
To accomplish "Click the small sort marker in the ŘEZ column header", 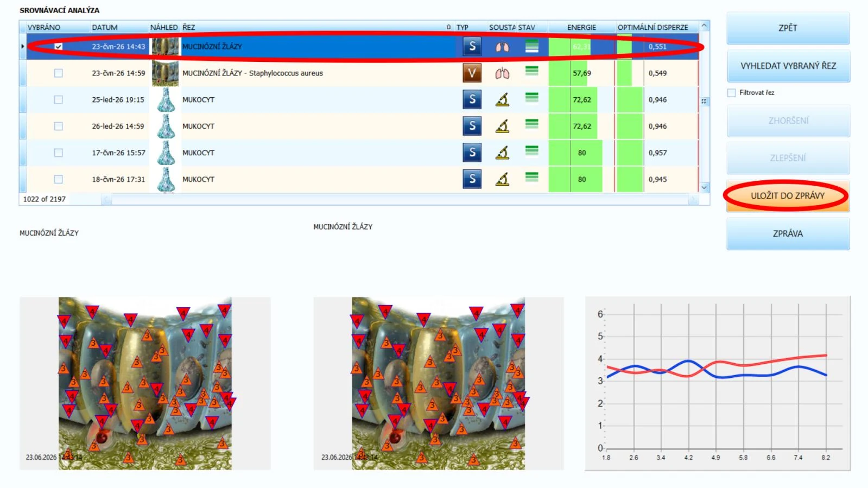I will point(448,27).
